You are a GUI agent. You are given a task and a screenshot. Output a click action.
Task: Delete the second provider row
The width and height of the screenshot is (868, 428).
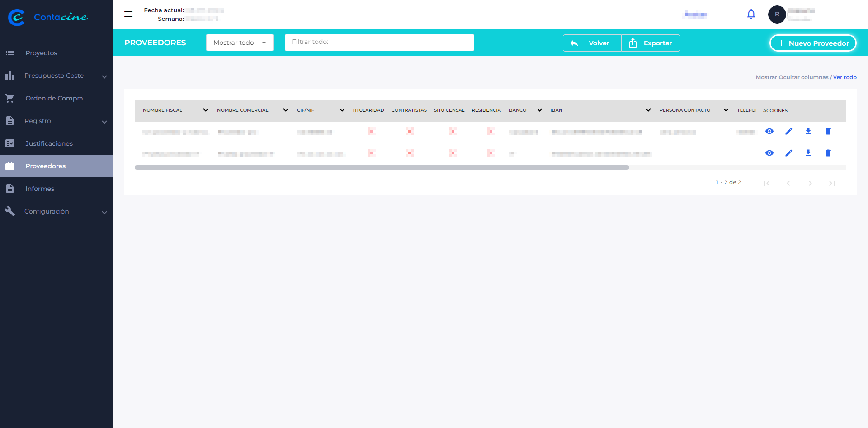pyautogui.click(x=828, y=153)
